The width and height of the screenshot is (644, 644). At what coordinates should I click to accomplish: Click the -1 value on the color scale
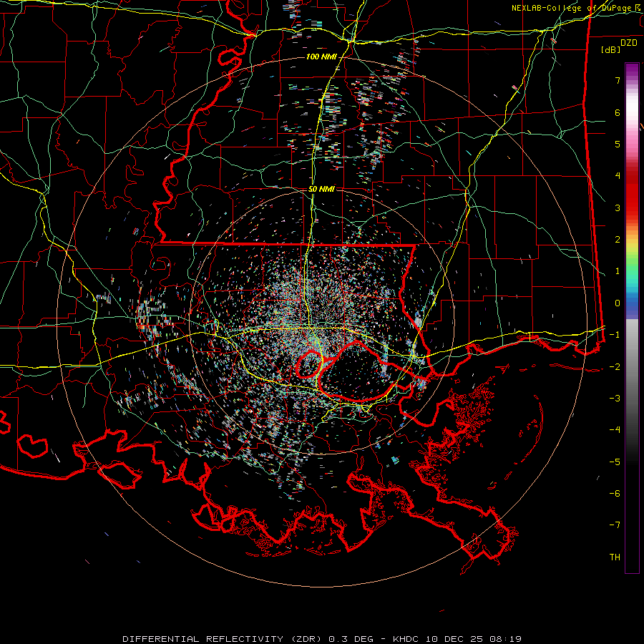(x=615, y=334)
